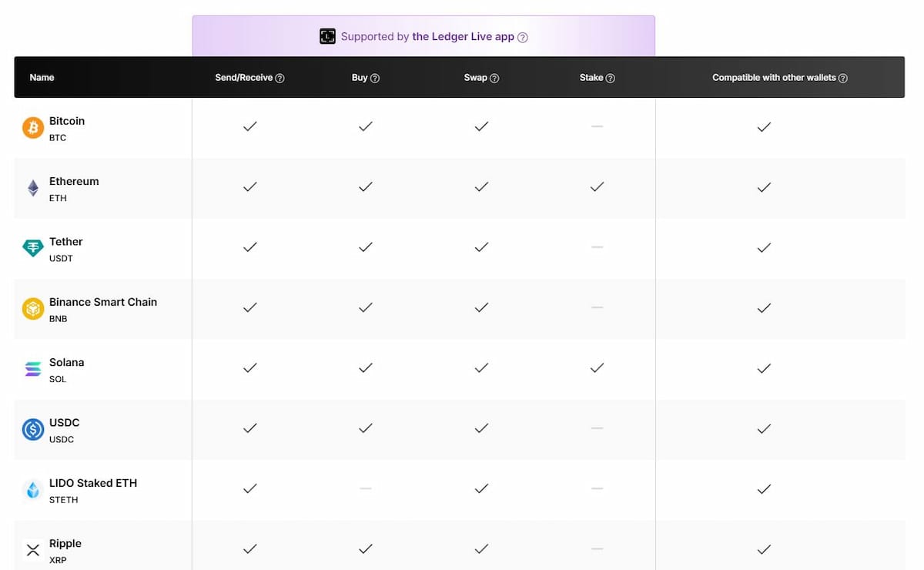Screen dimensions: 924x570
Task: Click the Tether USDT icon
Action: [x=32, y=248]
